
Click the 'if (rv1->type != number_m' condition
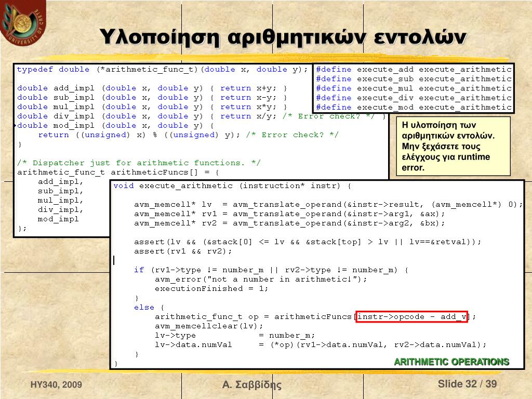pos(271,270)
